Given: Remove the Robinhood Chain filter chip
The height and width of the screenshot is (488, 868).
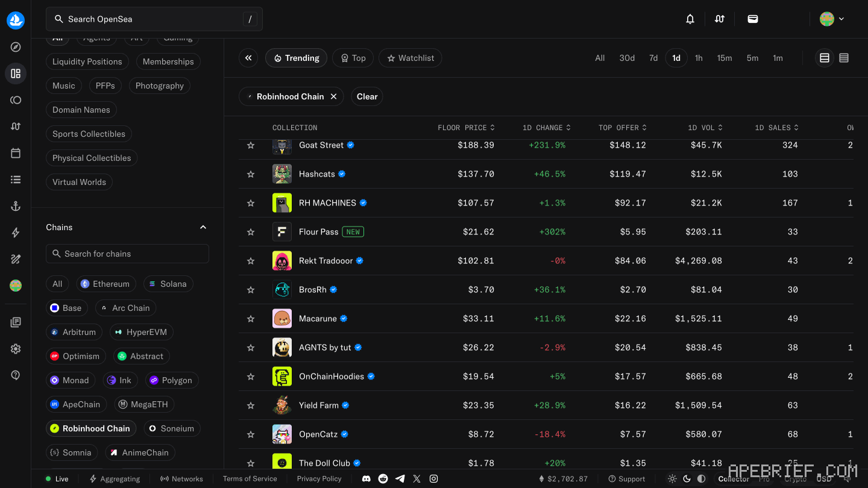Looking at the screenshot, I should (x=333, y=96).
